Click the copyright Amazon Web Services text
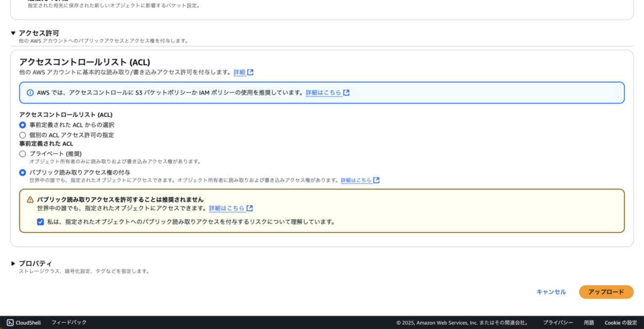This screenshot has height=329, width=644. coord(462,323)
